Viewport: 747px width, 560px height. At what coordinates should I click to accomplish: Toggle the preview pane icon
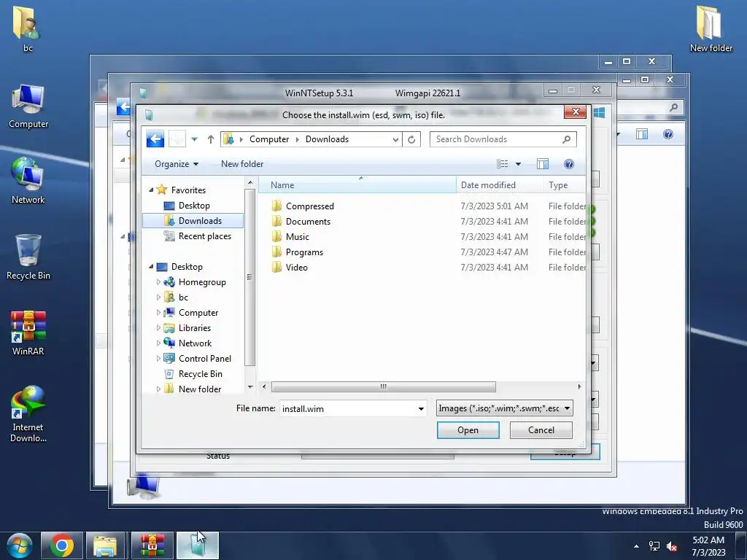543,164
